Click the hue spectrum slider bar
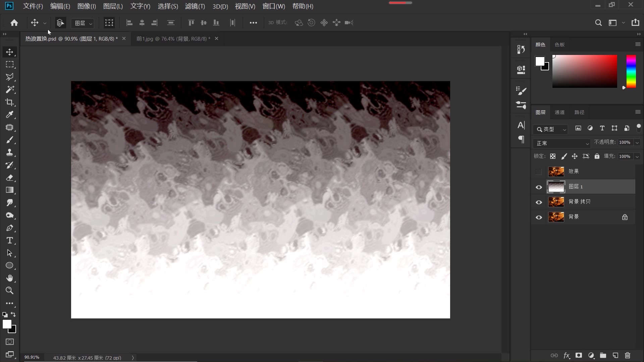 pyautogui.click(x=631, y=71)
